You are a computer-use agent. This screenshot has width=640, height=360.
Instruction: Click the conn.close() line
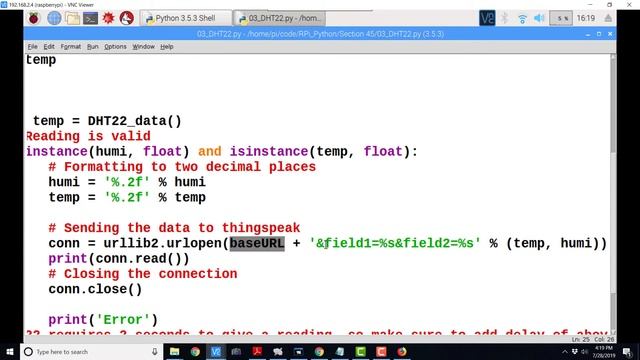(95, 289)
